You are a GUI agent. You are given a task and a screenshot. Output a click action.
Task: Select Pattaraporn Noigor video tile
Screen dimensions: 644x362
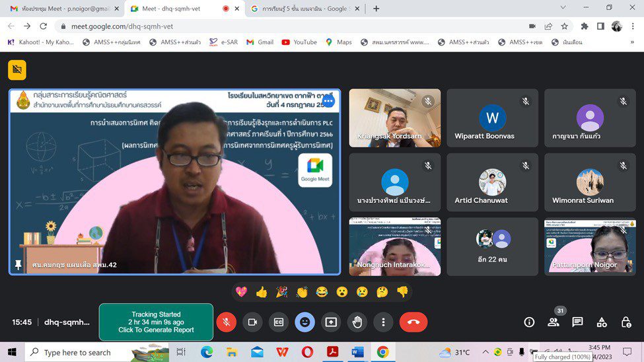(x=590, y=246)
